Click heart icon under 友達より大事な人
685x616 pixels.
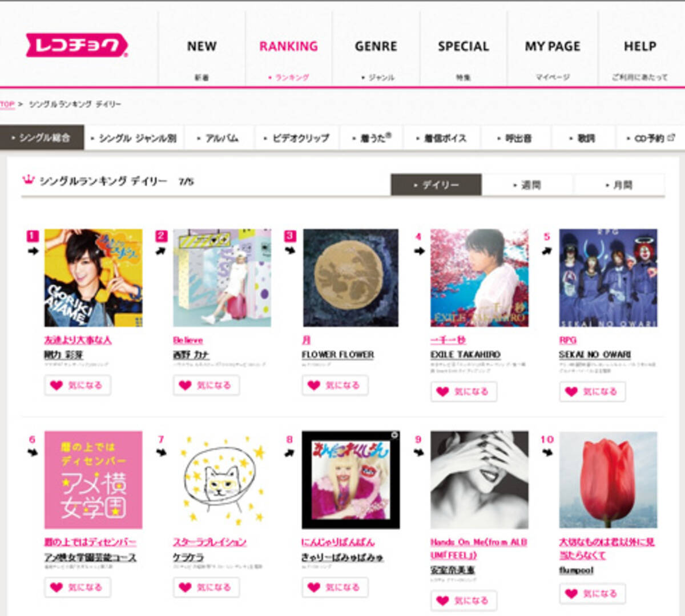click(x=56, y=385)
